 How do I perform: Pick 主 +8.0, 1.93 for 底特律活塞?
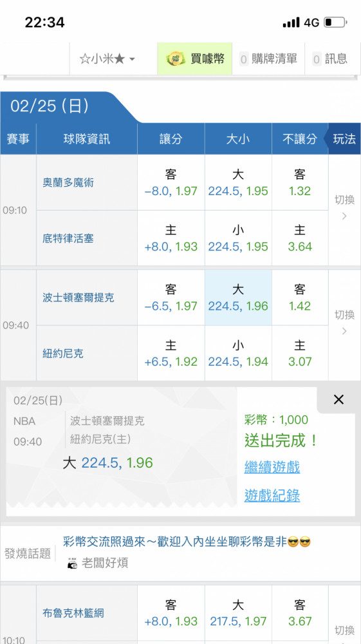171,238
